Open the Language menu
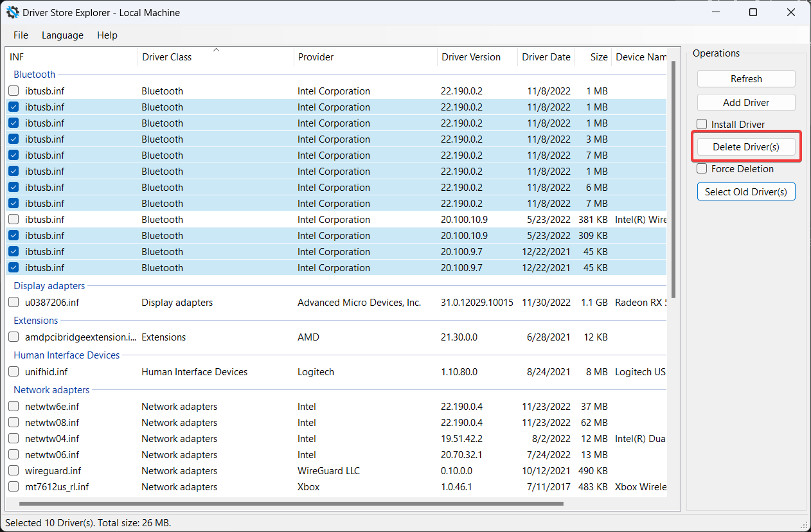Screen dimensions: 811x532 click(62, 35)
